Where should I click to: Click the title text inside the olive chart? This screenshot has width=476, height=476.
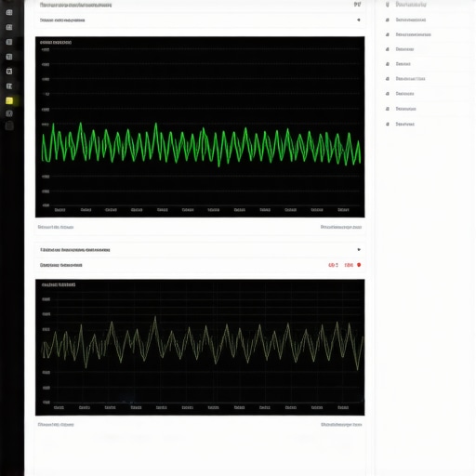click(59, 284)
